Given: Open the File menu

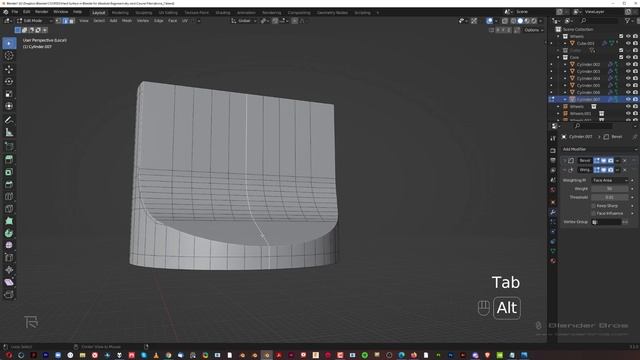Looking at the screenshot, I should pyautogui.click(x=15, y=12).
